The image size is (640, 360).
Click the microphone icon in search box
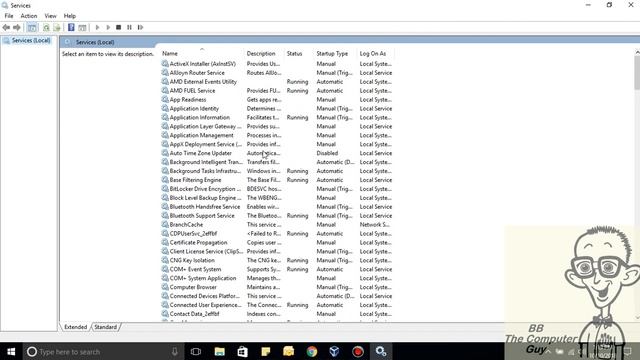coord(175,351)
